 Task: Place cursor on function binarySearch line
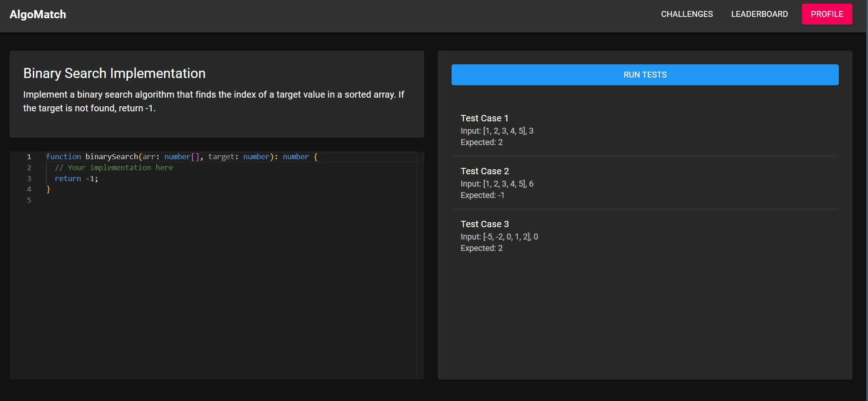point(182,156)
